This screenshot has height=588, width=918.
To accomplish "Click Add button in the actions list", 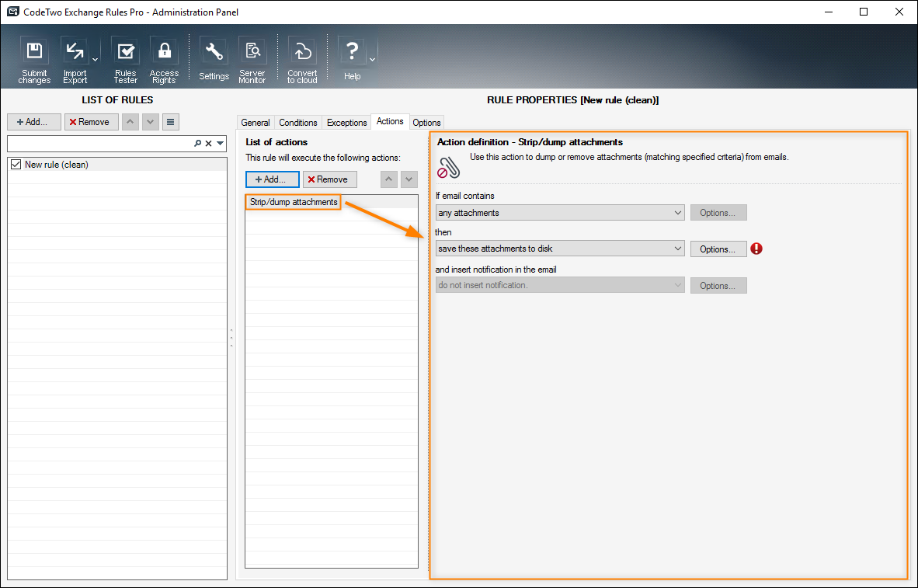I will tap(273, 179).
